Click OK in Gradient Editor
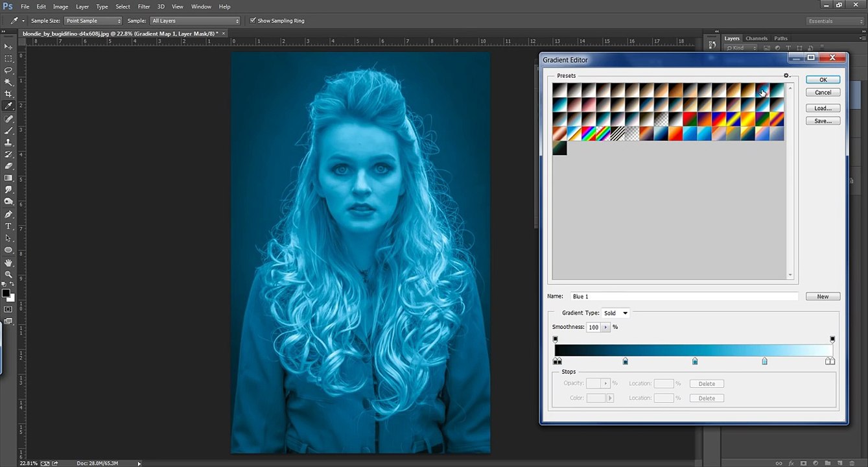The image size is (868, 467). tap(823, 80)
